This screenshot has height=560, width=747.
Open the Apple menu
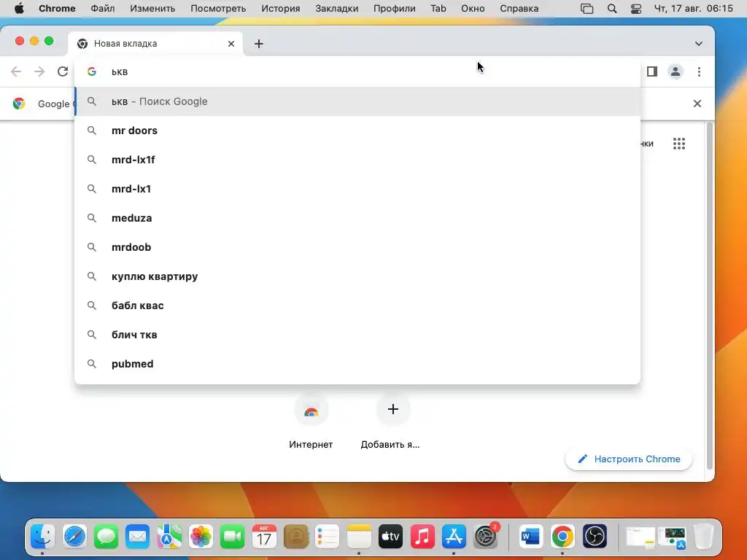click(x=18, y=9)
